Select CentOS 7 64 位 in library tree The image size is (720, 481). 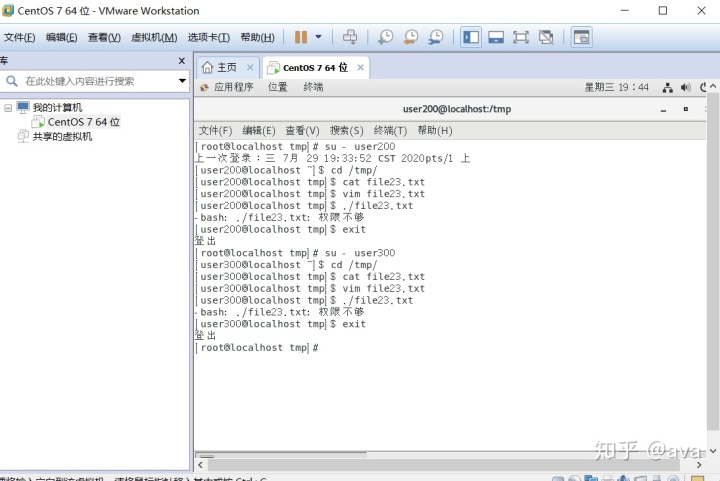(x=84, y=122)
